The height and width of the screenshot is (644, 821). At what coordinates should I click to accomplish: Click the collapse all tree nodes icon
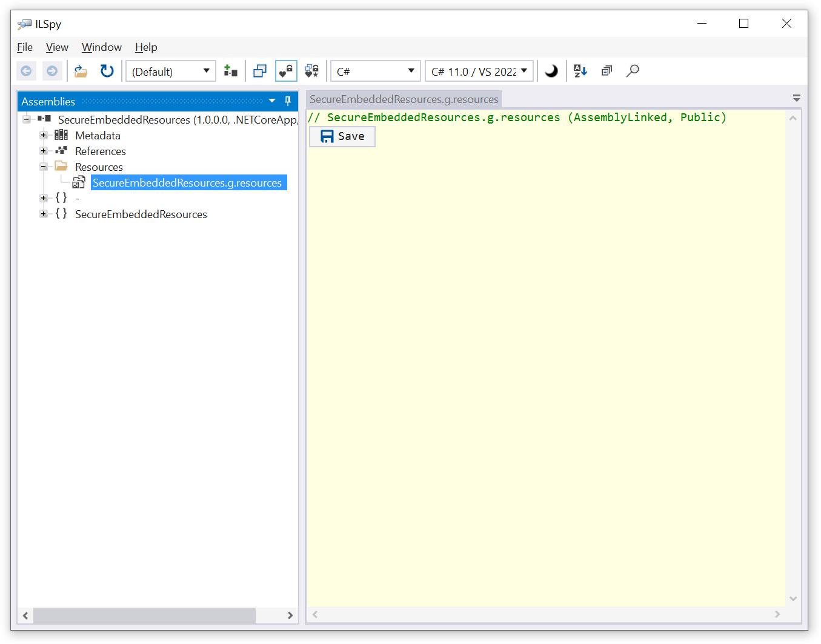[x=607, y=71]
